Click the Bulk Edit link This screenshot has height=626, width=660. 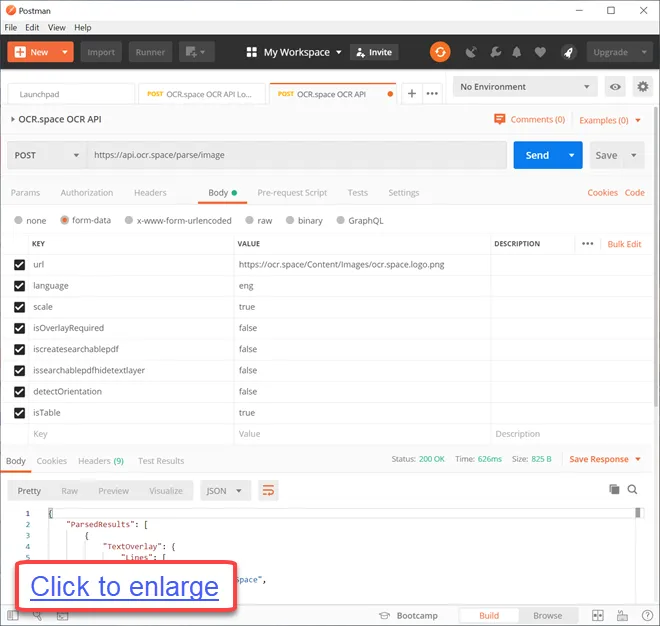click(x=624, y=244)
